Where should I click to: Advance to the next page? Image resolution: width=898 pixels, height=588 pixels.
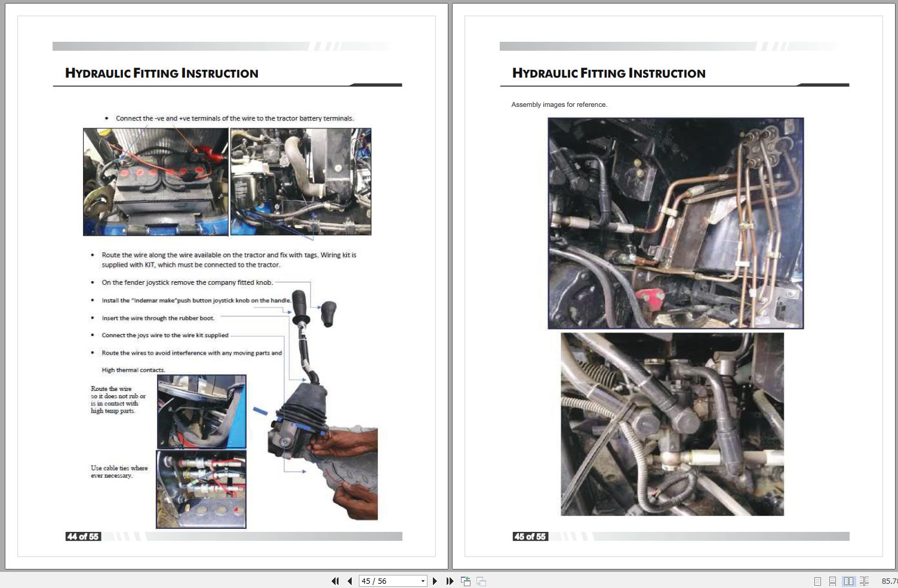coord(435,580)
